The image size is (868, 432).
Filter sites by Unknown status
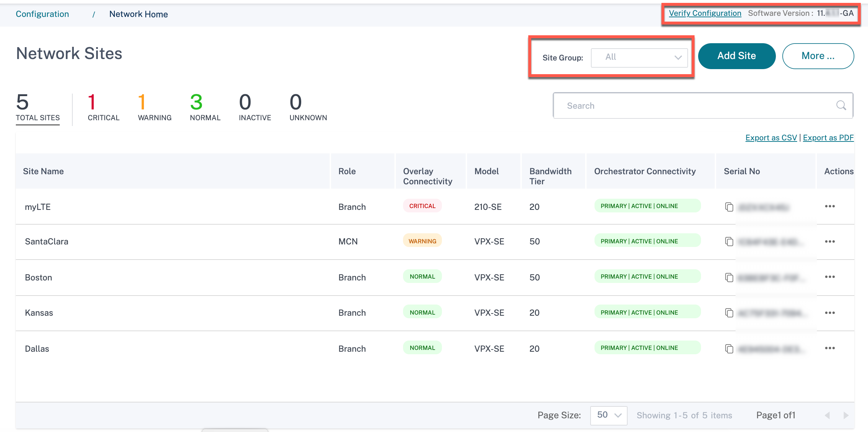(308, 108)
